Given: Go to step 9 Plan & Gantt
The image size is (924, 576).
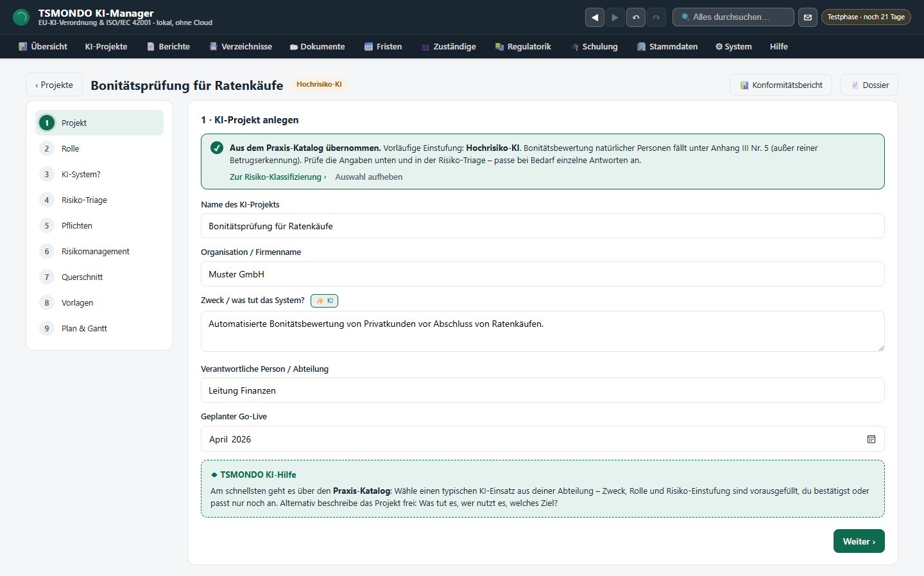Looking at the screenshot, I should coord(99,328).
